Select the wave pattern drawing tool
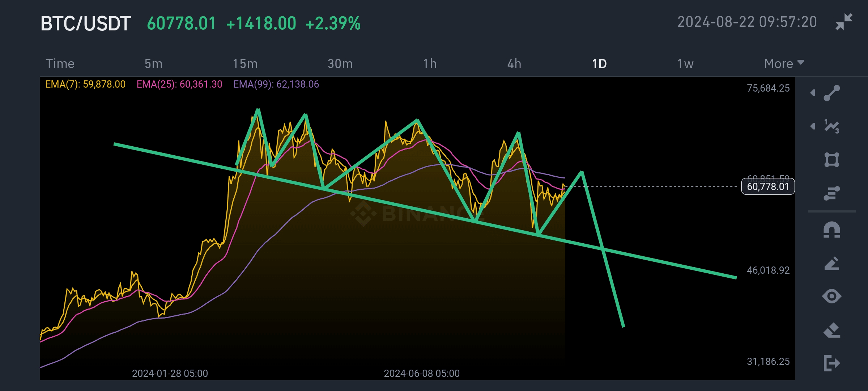 pyautogui.click(x=831, y=126)
